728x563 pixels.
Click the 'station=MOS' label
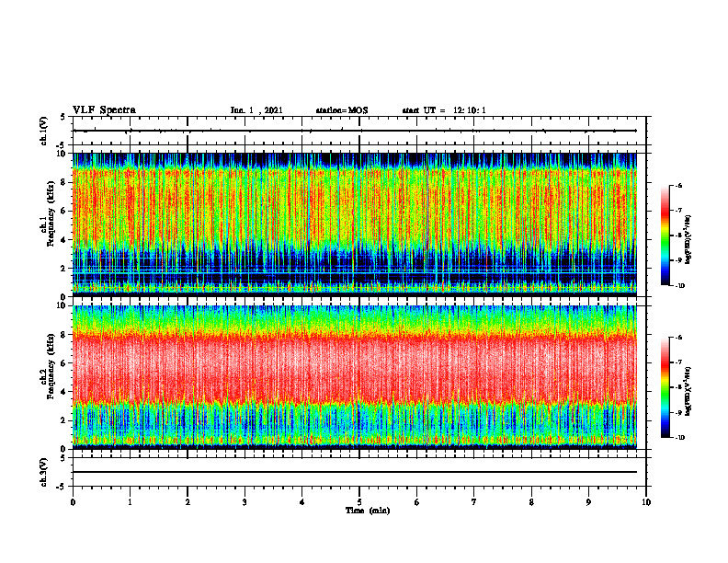(x=342, y=110)
